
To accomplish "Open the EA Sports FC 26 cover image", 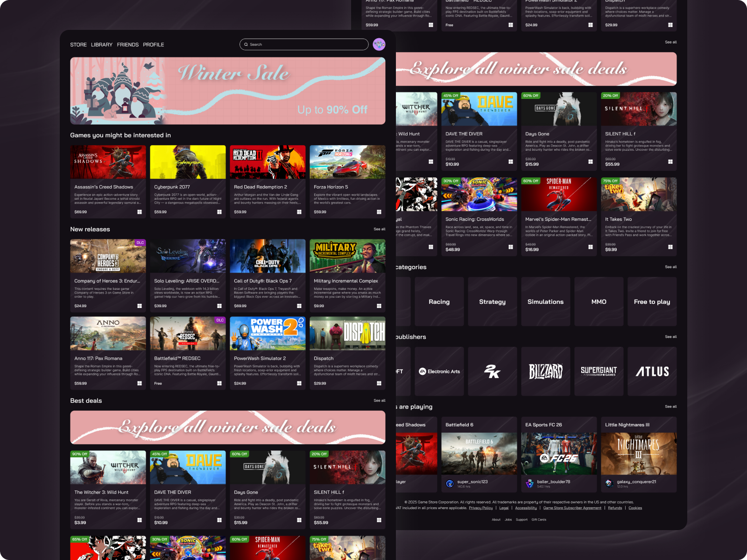I will tap(559, 454).
